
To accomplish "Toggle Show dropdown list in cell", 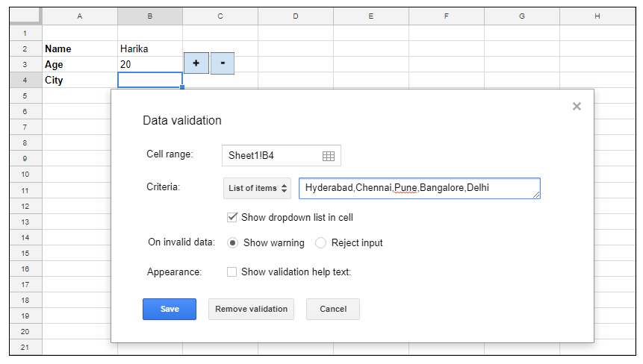I will tap(232, 218).
